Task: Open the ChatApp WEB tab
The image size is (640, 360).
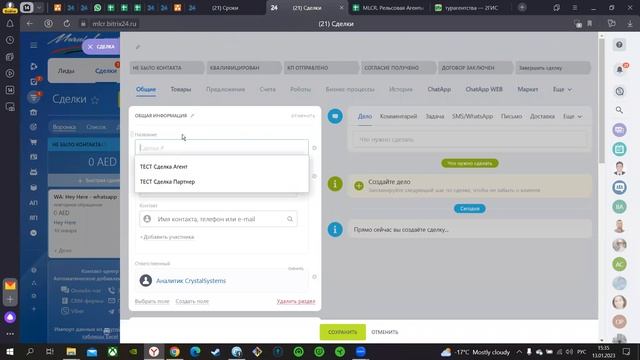Action: pyautogui.click(x=484, y=89)
